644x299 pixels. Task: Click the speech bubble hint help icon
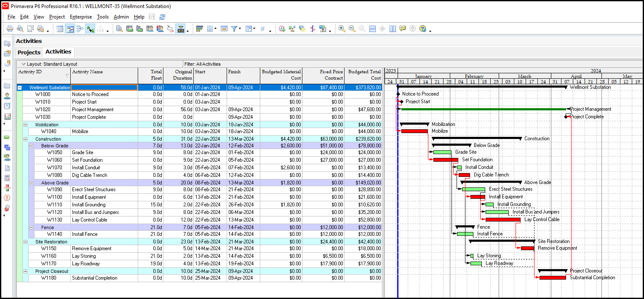point(402,29)
